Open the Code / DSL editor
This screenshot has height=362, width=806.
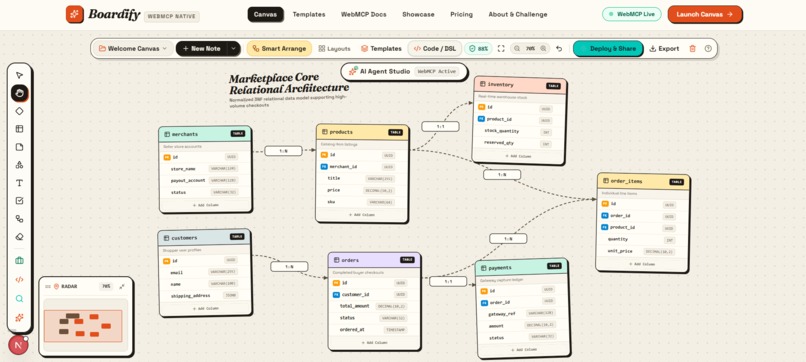coord(435,48)
